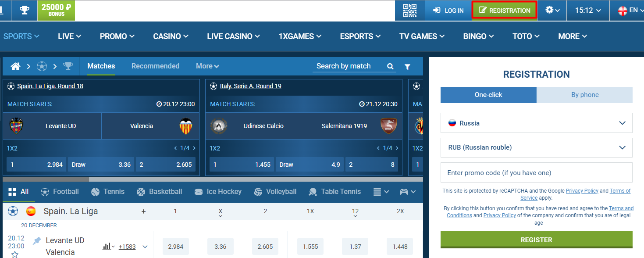Screen dimensions: 644x258
Task: Expand the gamepad esports dropdown
Action: (407, 192)
